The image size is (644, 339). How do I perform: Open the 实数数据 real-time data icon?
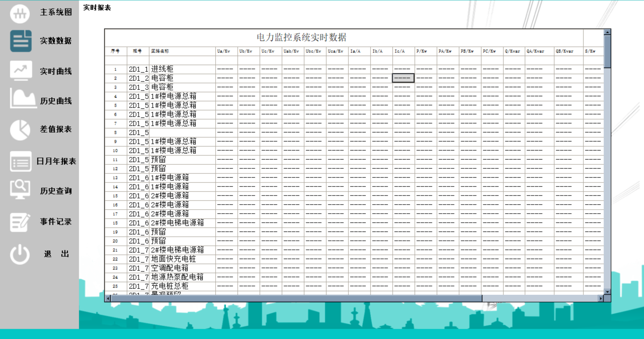point(20,41)
